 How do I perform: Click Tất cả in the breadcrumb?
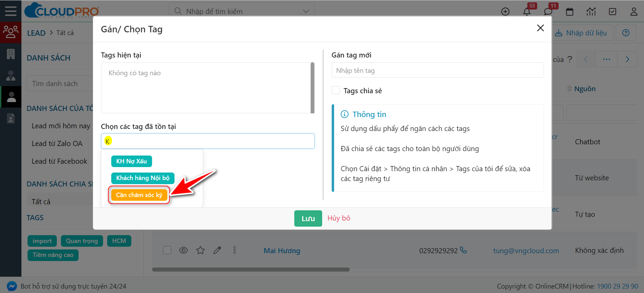pyautogui.click(x=65, y=33)
